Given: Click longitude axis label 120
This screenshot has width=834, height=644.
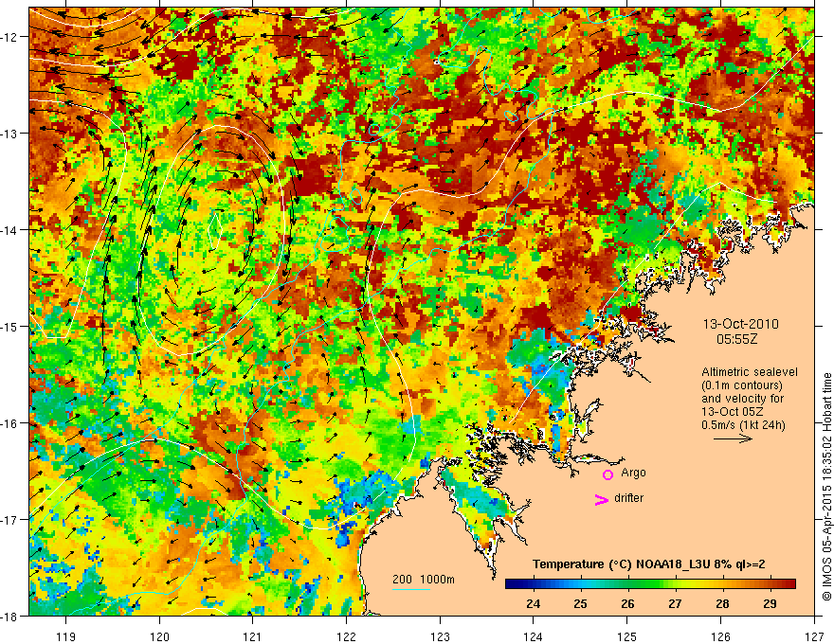Looking at the screenshot, I should coord(159,636).
